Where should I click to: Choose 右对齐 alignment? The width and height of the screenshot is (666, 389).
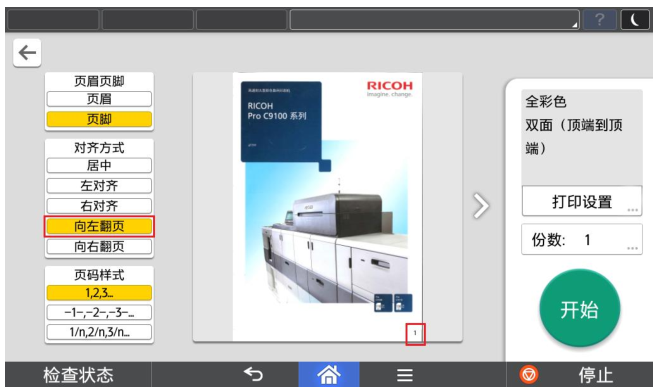[99, 206]
